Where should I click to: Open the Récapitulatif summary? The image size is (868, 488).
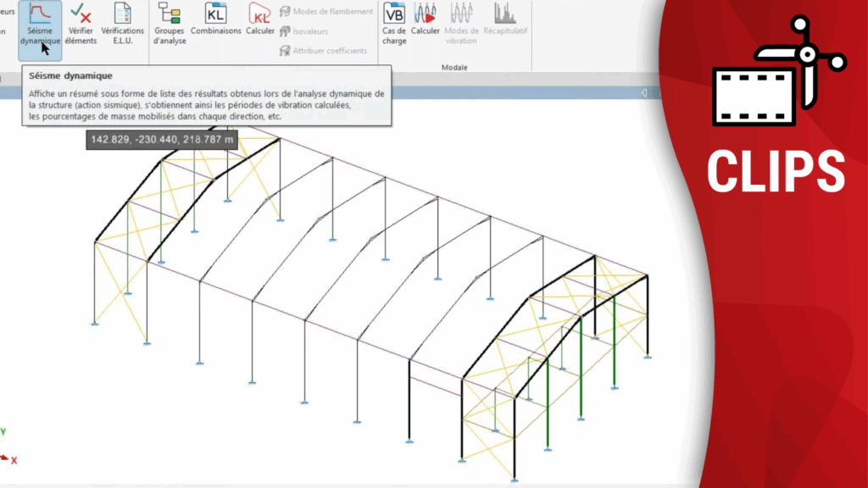coord(506,20)
